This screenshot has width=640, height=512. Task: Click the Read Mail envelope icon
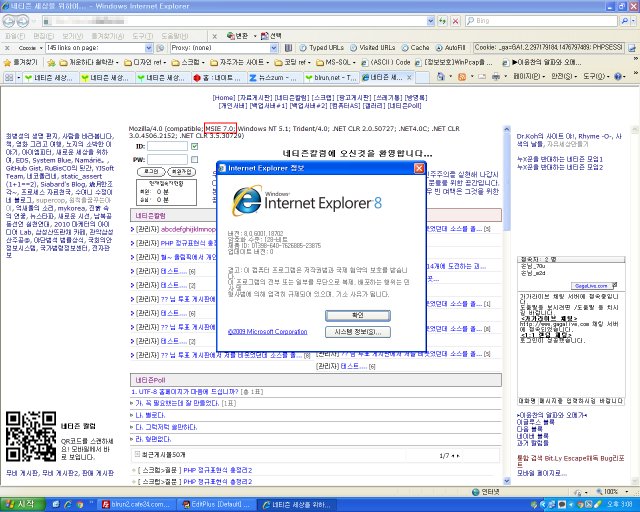tap(482, 76)
